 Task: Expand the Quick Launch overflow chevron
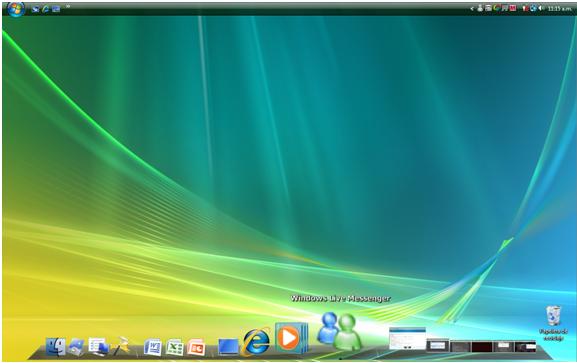(68, 7)
